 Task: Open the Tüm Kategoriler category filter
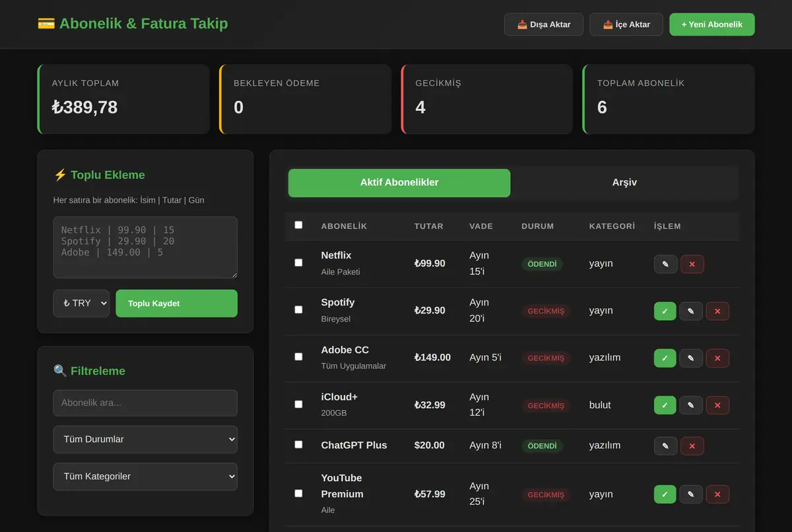click(x=145, y=477)
